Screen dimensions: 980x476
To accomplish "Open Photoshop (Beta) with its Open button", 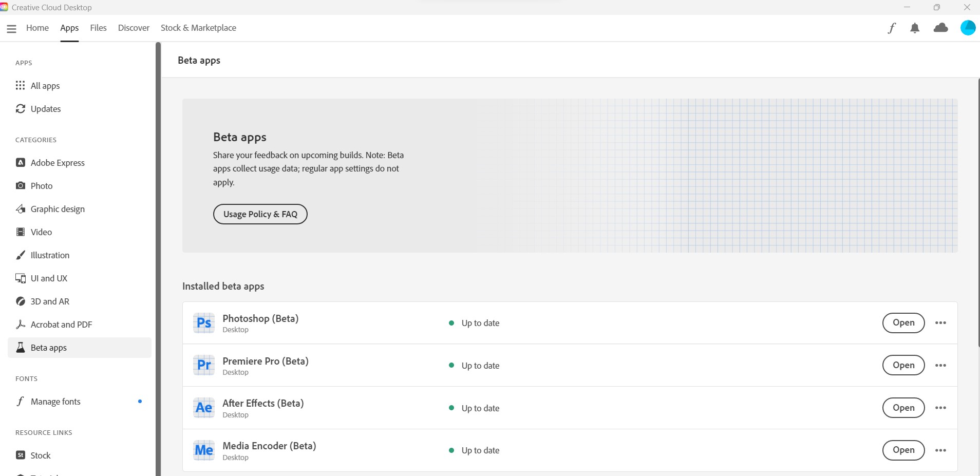I will [903, 323].
